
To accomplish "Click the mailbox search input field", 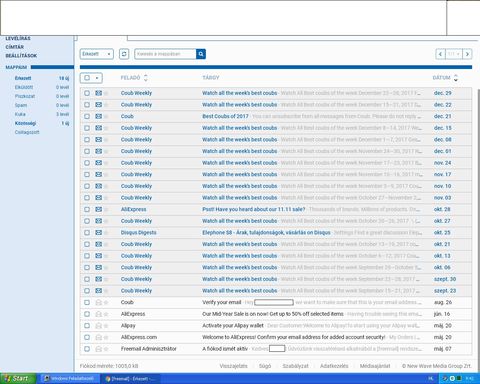I will 165,54.
